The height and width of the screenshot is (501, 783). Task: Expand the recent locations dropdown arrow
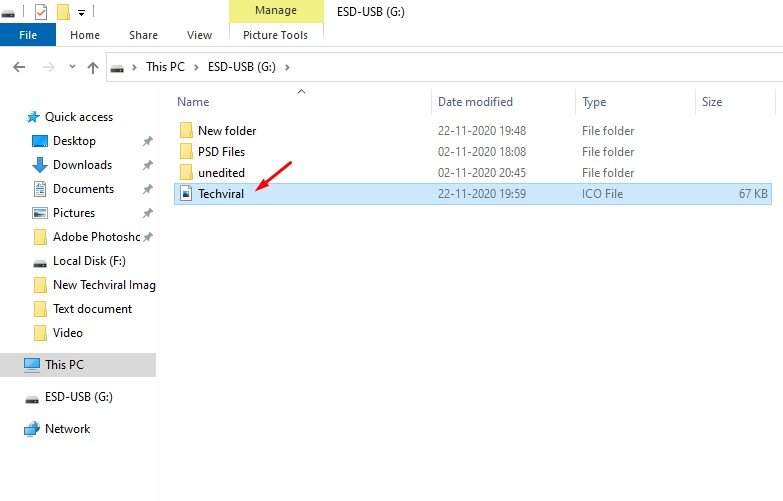70,68
